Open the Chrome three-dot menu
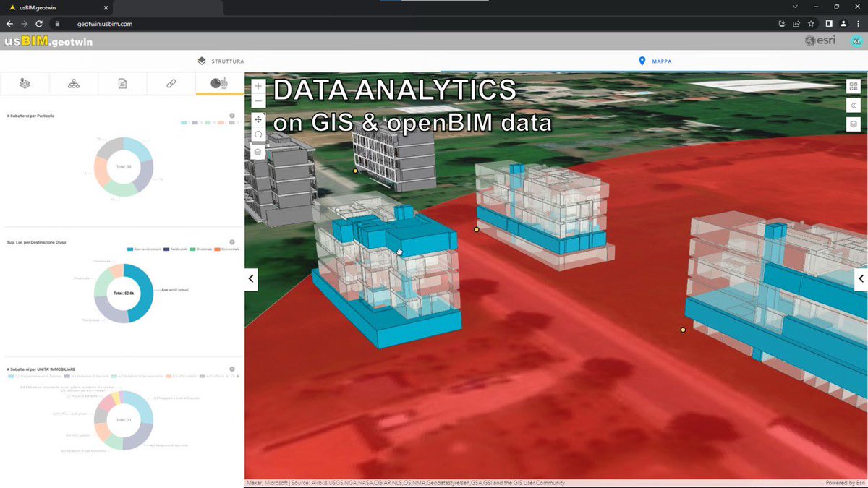The height and width of the screenshot is (488, 868). [859, 23]
